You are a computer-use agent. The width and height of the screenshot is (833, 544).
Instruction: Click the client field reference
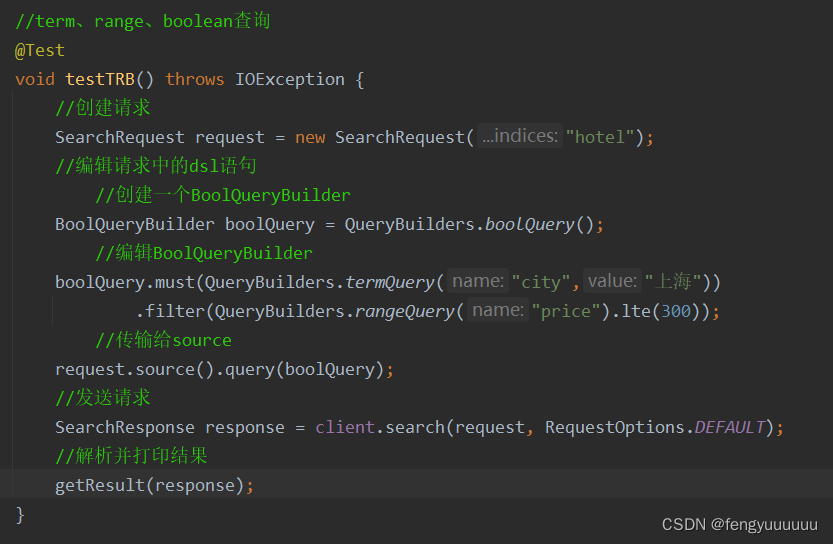click(345, 427)
